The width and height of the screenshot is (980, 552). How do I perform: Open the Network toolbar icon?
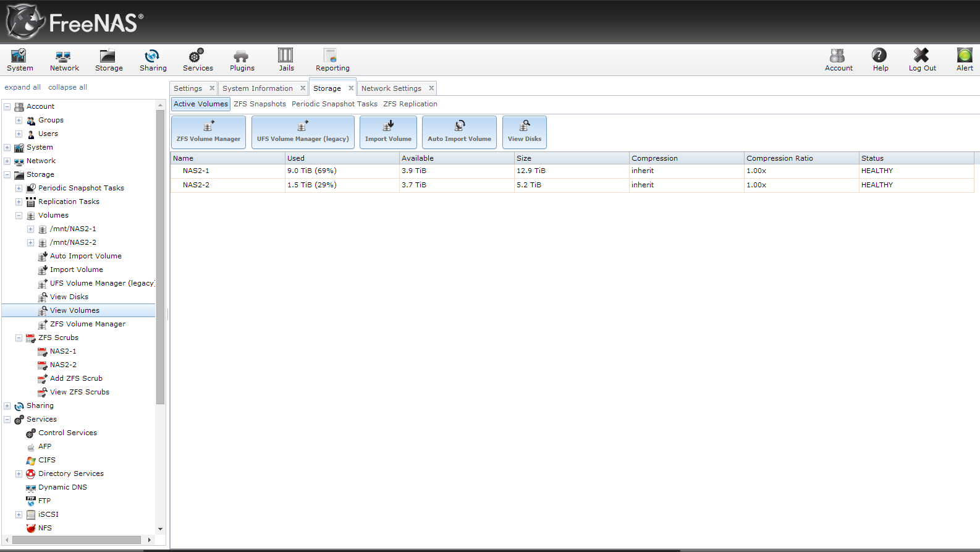[64, 60]
